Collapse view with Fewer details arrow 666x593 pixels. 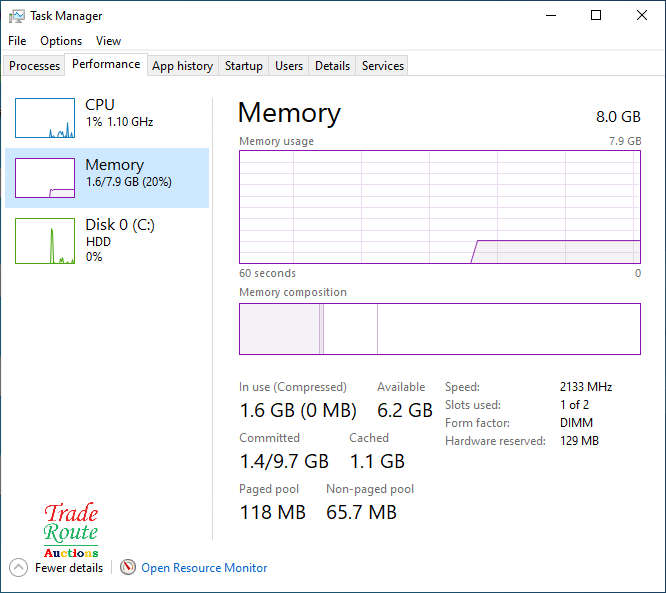[18, 568]
